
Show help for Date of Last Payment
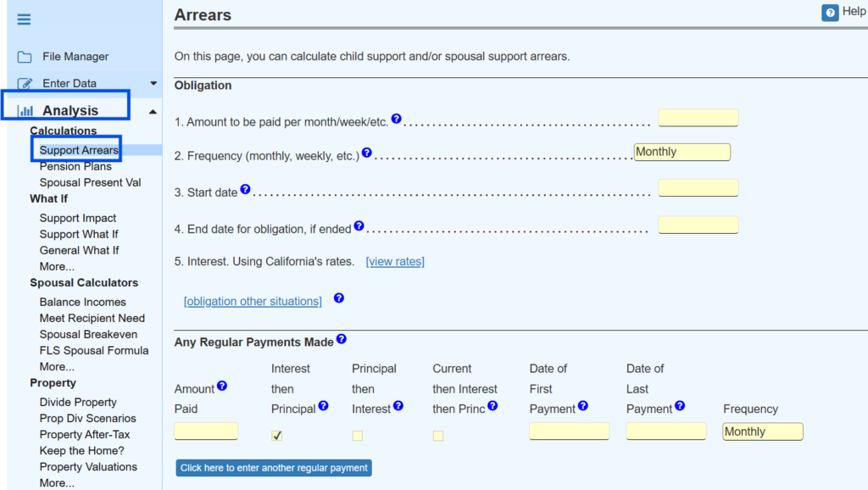point(680,406)
